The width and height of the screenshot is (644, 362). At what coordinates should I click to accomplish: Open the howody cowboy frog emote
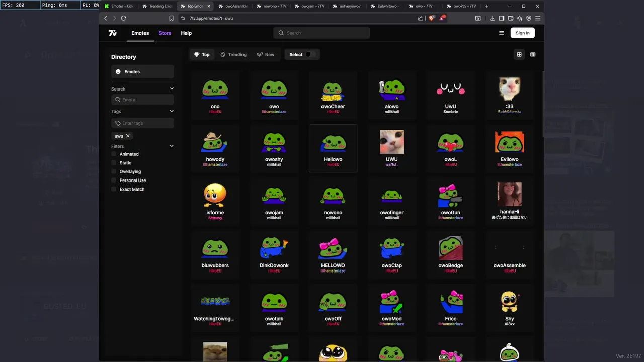(215, 148)
